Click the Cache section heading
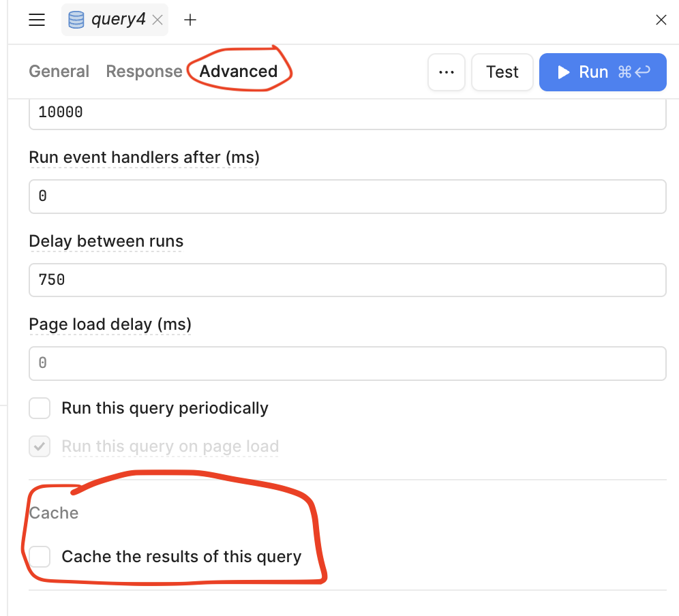Screen dimensions: 679x616 click(x=54, y=513)
